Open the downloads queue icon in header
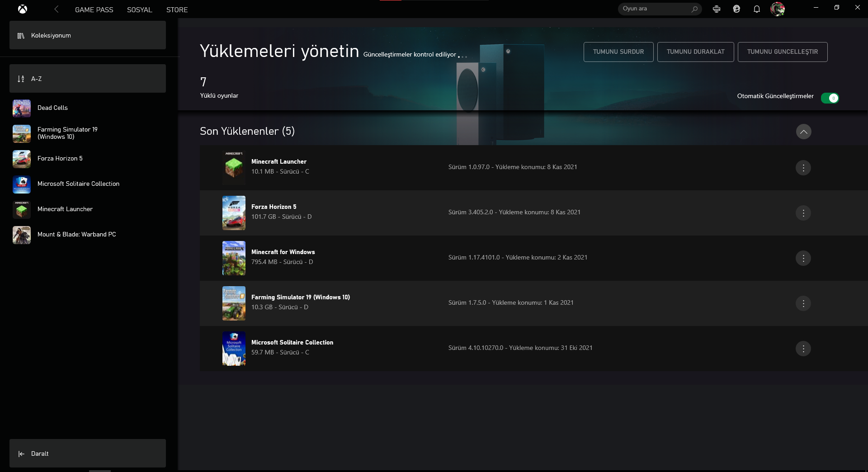The image size is (868, 472). pos(717,9)
